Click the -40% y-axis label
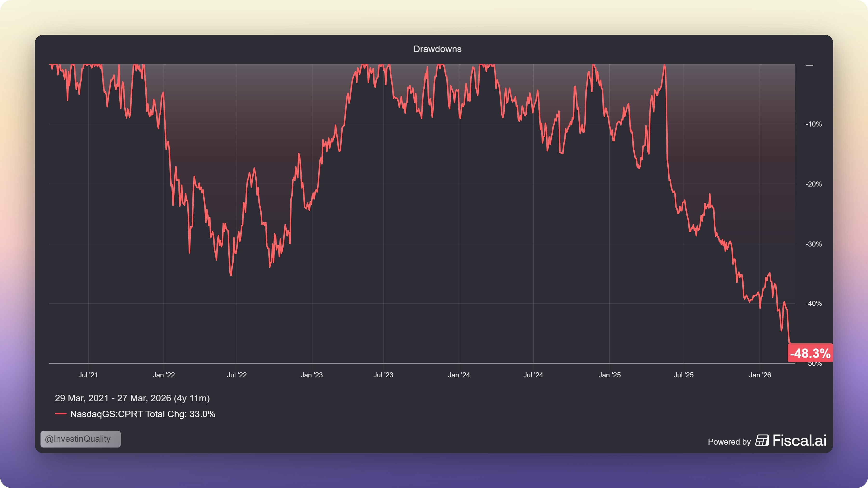The height and width of the screenshot is (488, 868). (814, 303)
